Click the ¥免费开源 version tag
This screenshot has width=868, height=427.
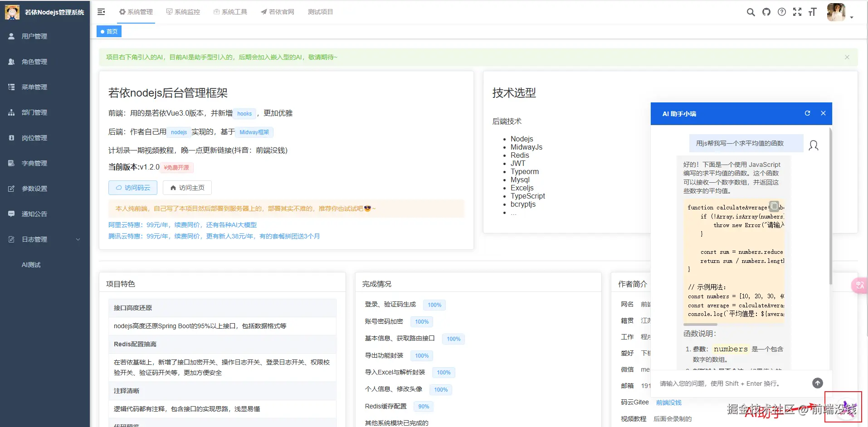click(176, 168)
